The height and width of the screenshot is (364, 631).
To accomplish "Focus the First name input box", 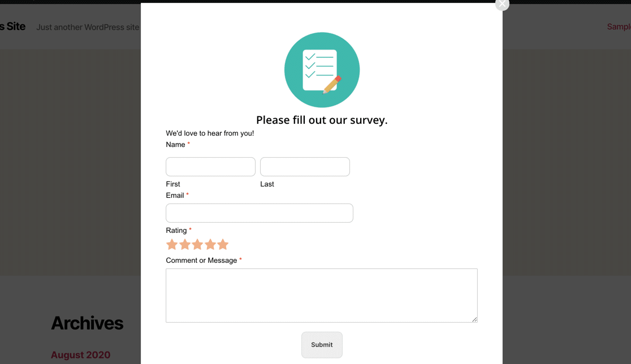I will click(210, 167).
